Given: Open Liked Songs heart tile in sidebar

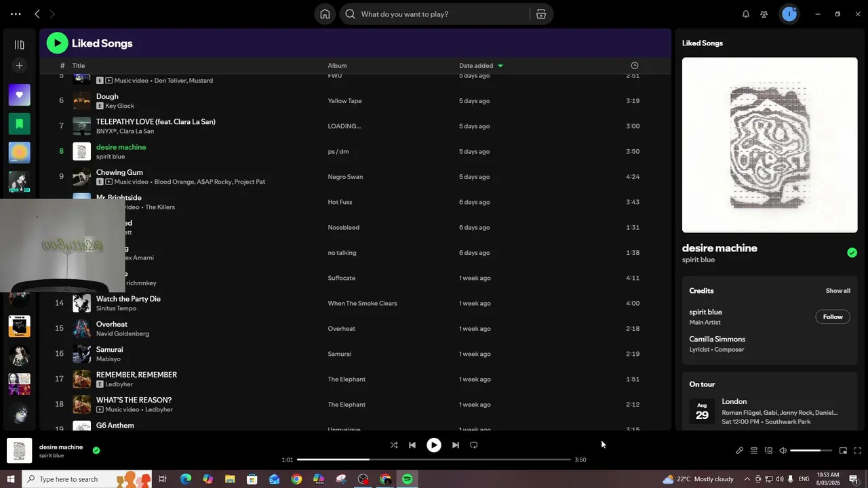Looking at the screenshot, I should 19,95.
